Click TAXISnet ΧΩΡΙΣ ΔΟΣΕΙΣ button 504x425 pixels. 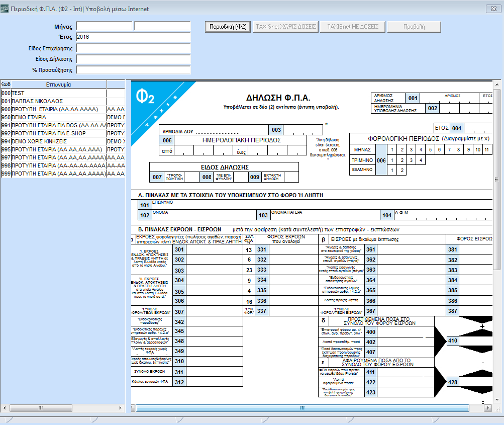click(x=286, y=27)
